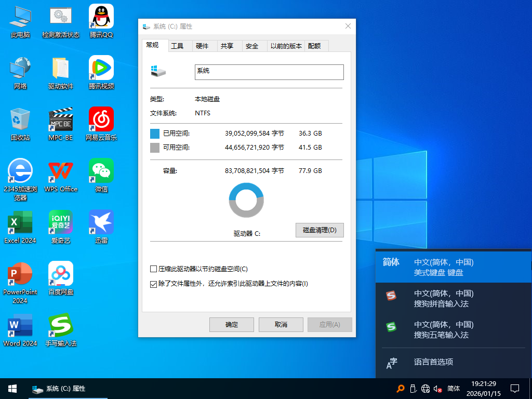Switch to the 工具 (Tools) tab
Image resolution: width=532 pixels, height=399 pixels.
[x=178, y=46]
